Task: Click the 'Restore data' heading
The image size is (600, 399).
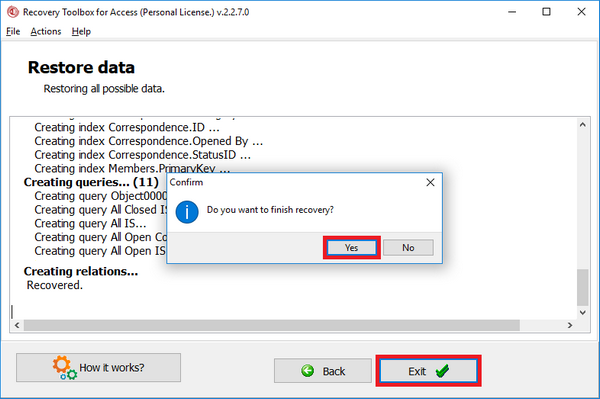Action: pos(81,67)
